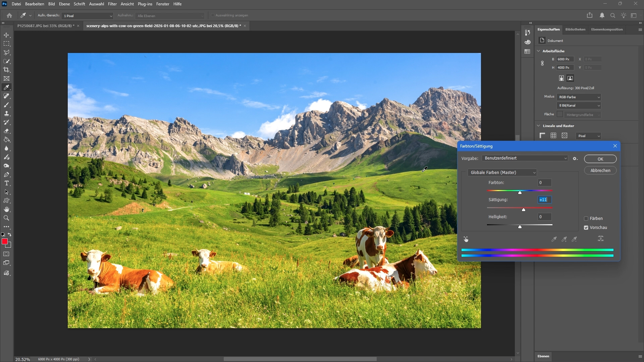Image resolution: width=644 pixels, height=362 pixels.
Task: Click the on-image adjustment hand icon
Action: [466, 239]
